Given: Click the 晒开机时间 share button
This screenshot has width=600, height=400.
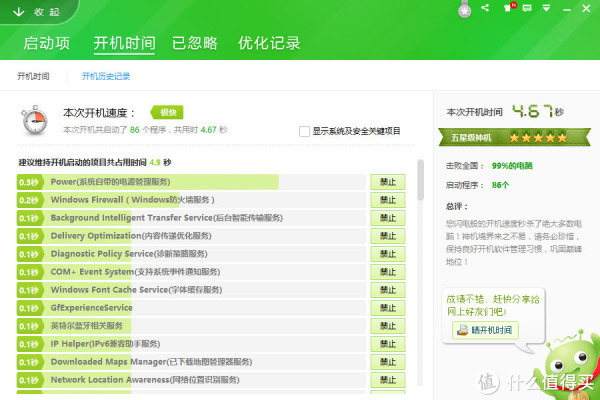Looking at the screenshot, I should coord(485,330).
